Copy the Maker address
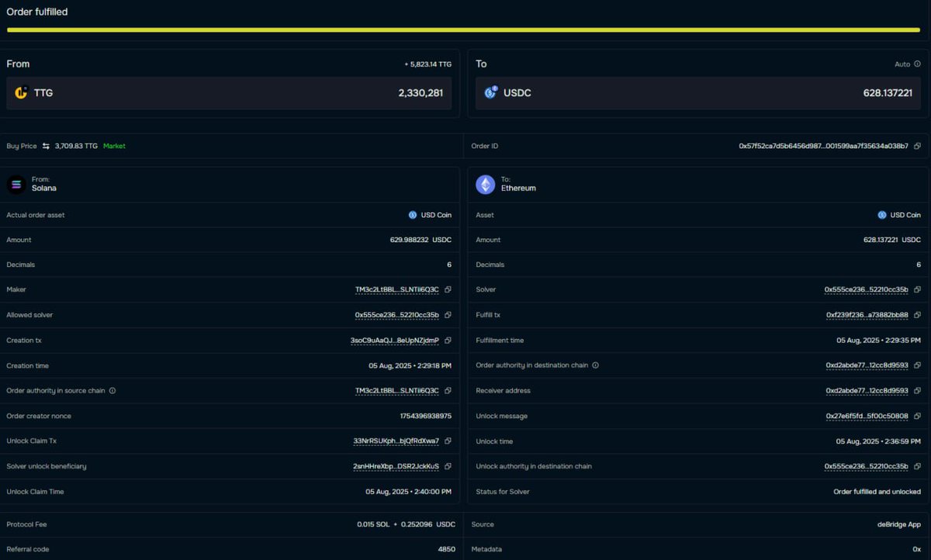 click(448, 290)
